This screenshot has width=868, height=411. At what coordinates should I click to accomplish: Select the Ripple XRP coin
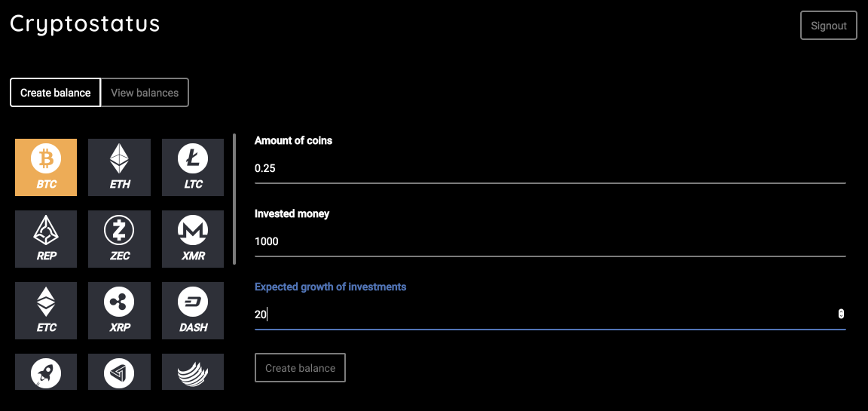(x=119, y=310)
